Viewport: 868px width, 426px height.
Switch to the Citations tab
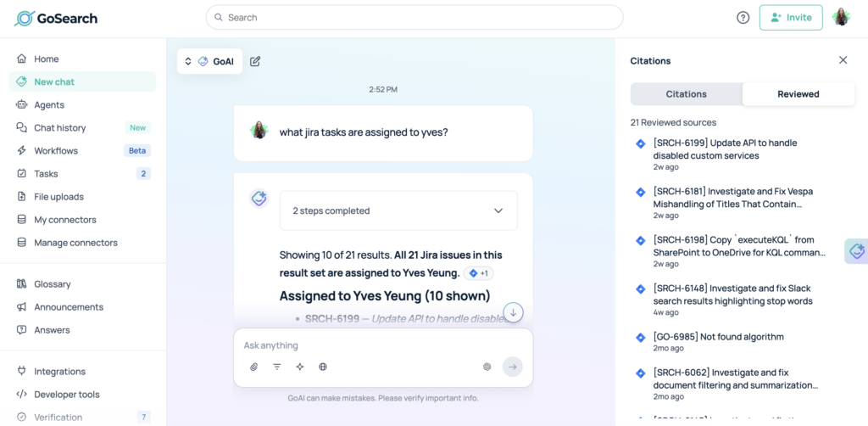click(686, 94)
